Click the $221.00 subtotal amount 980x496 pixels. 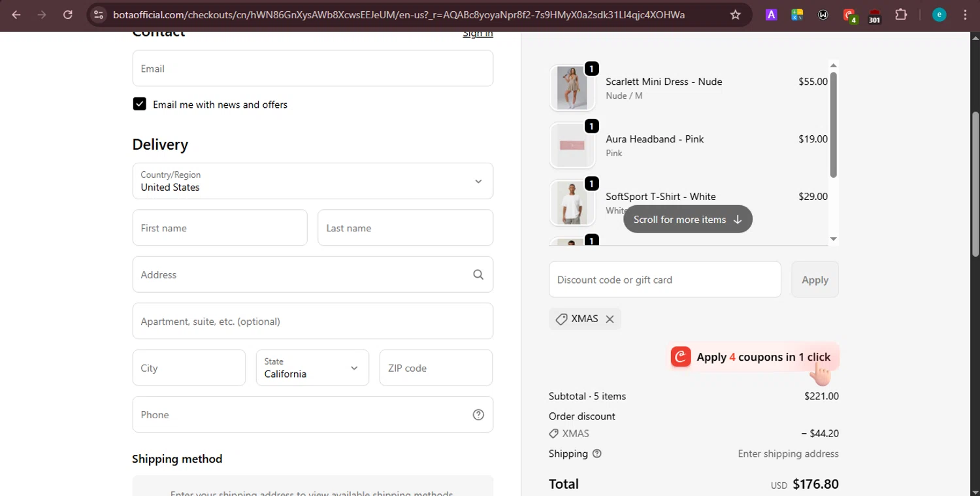coord(821,396)
